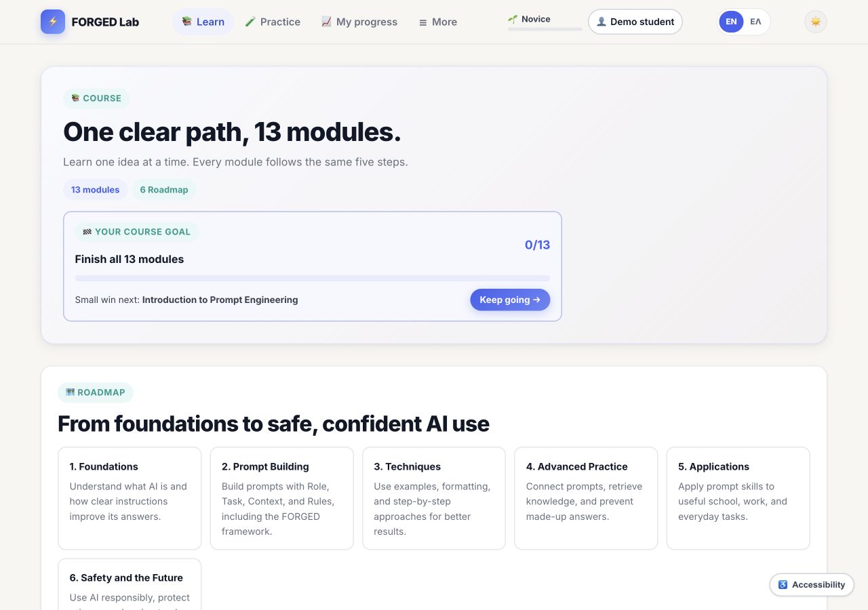This screenshot has width=868, height=610.
Task: Click the Keep going button
Action: (510, 300)
